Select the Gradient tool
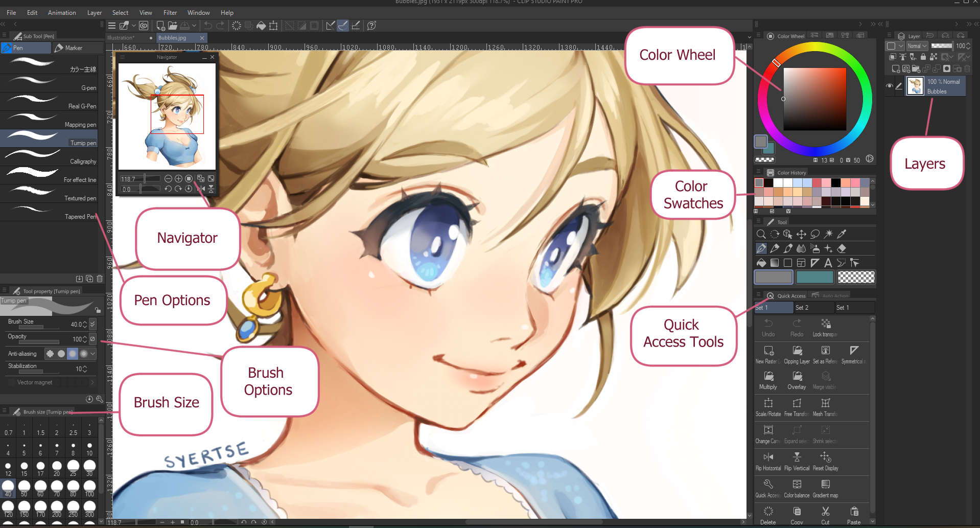This screenshot has height=528, width=980. click(775, 263)
